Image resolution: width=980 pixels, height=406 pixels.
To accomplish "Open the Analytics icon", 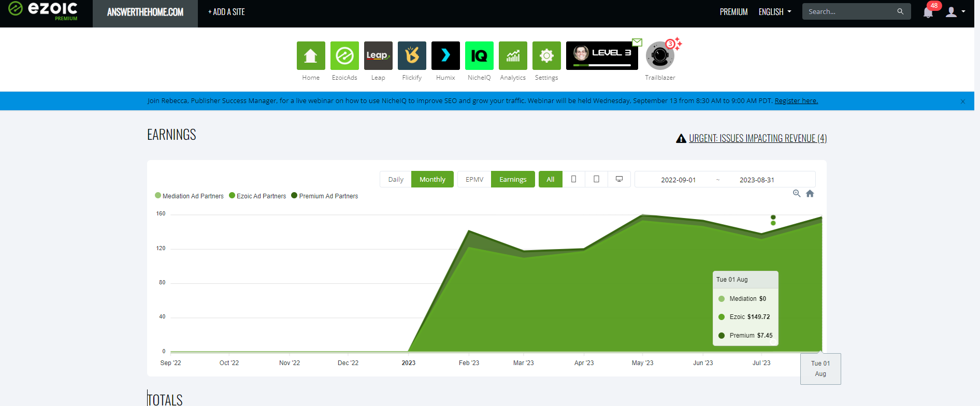I will [x=513, y=55].
